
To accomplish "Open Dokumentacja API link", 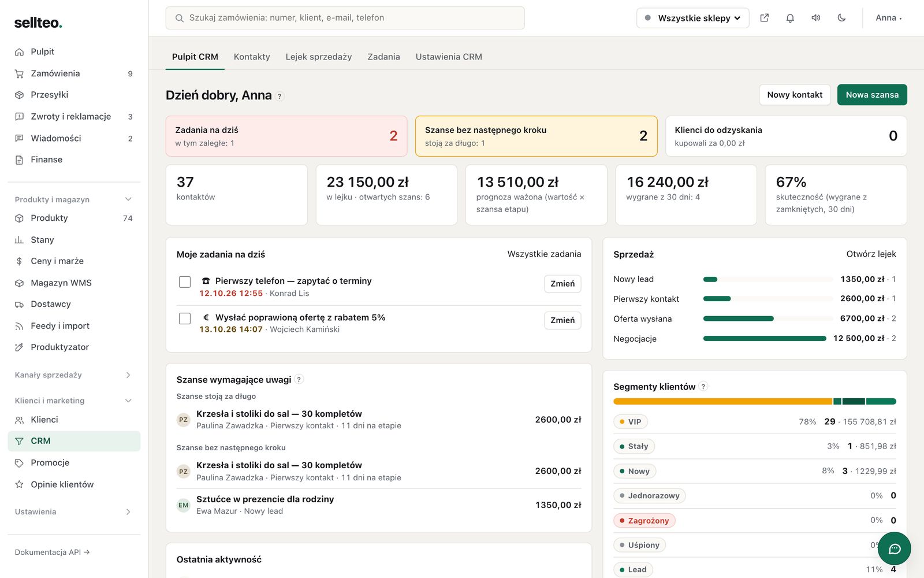I will [x=52, y=552].
